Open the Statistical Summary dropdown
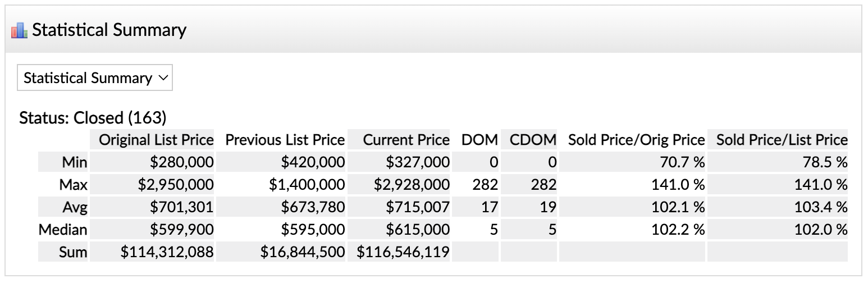The image size is (868, 283). [x=95, y=78]
